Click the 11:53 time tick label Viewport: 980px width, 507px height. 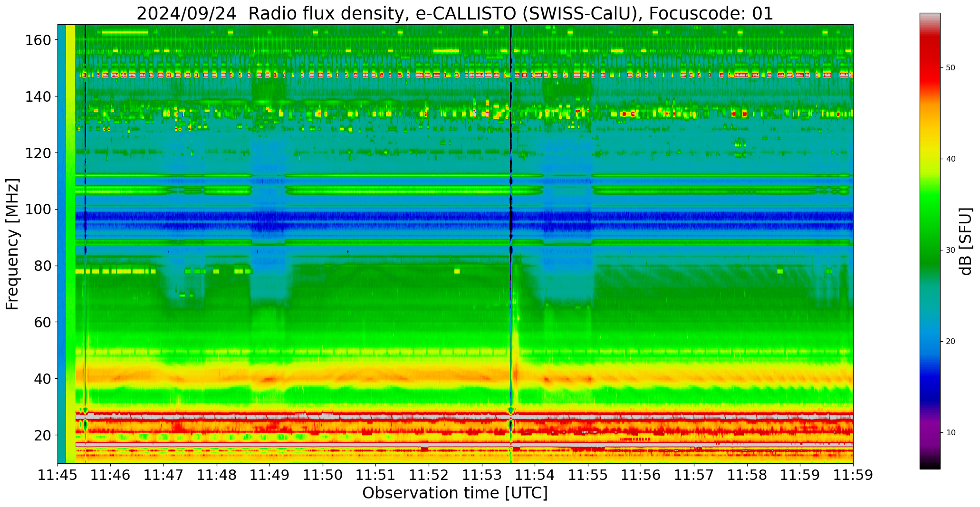tap(482, 475)
